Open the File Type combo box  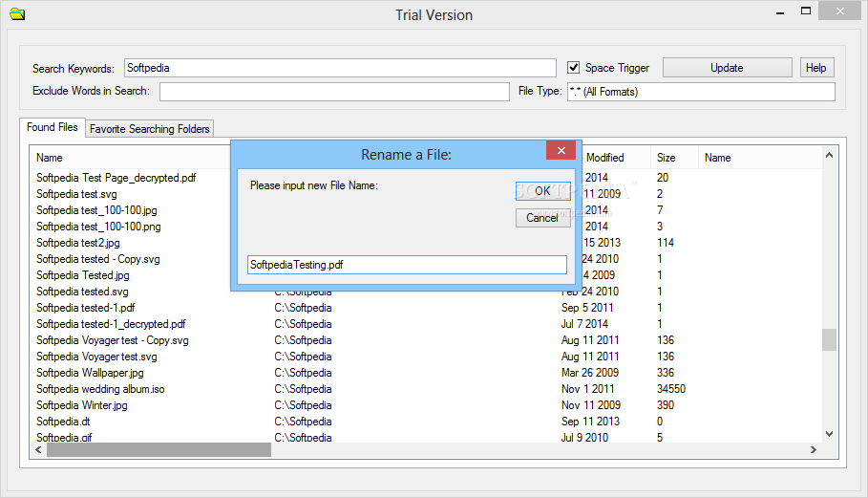click(x=701, y=92)
